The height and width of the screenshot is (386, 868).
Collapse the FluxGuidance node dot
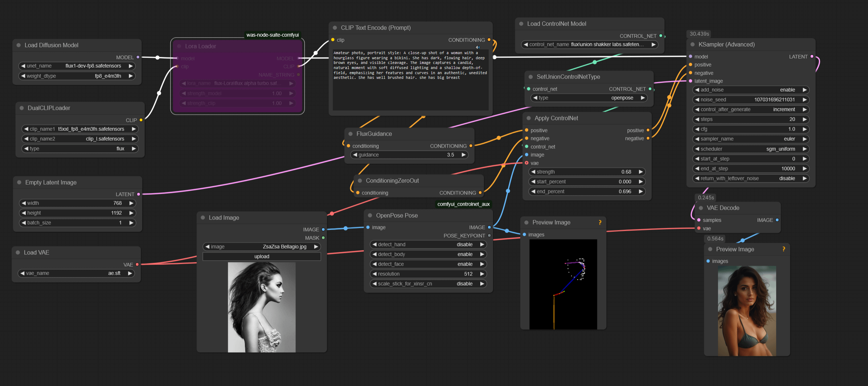[351, 134]
